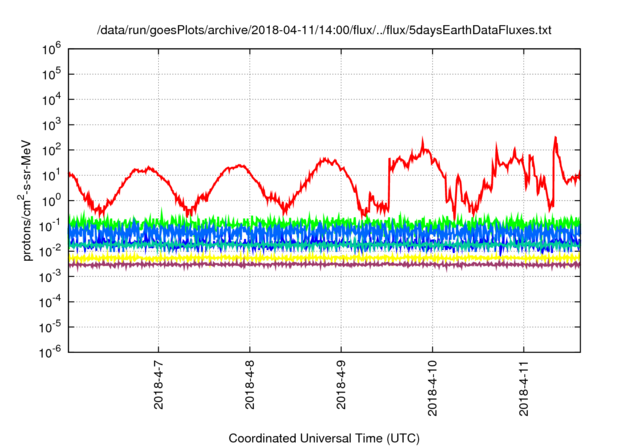640x448 pixels.
Task: Click the Coordinated Universal Time (UTC) axis title
Action: 324,438
